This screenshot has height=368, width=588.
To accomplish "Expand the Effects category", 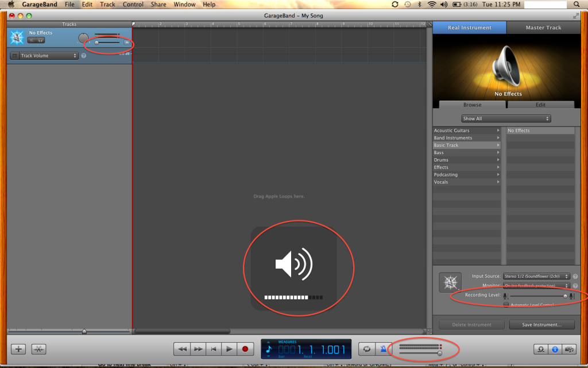I will click(467, 167).
